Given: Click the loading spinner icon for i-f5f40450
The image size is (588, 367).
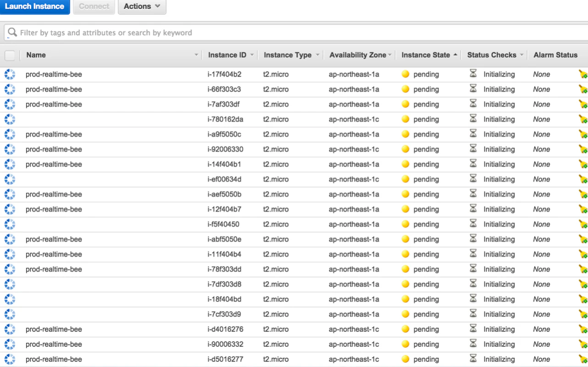Looking at the screenshot, I should pyautogui.click(x=10, y=224).
